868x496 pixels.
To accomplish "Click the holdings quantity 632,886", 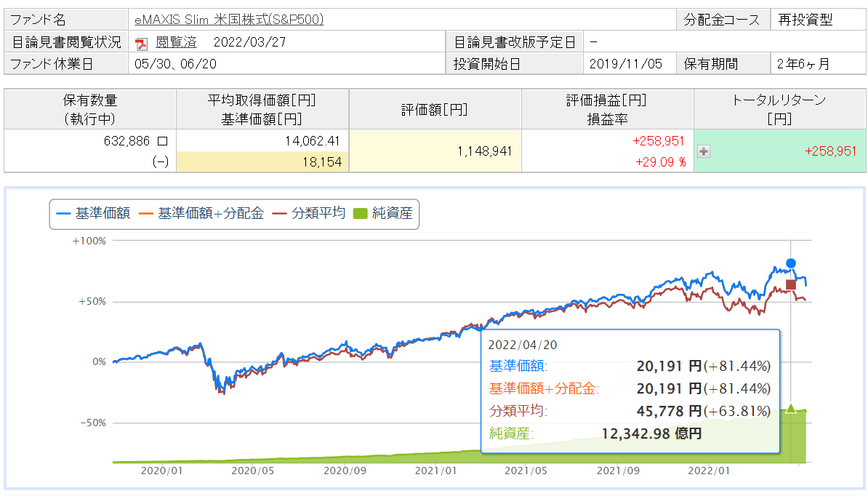I will (x=126, y=141).
